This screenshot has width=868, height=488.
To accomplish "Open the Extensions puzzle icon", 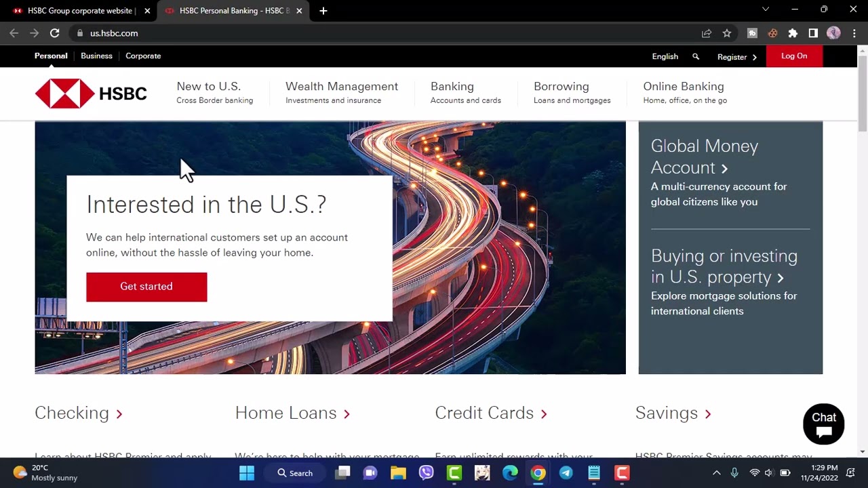I will point(793,33).
